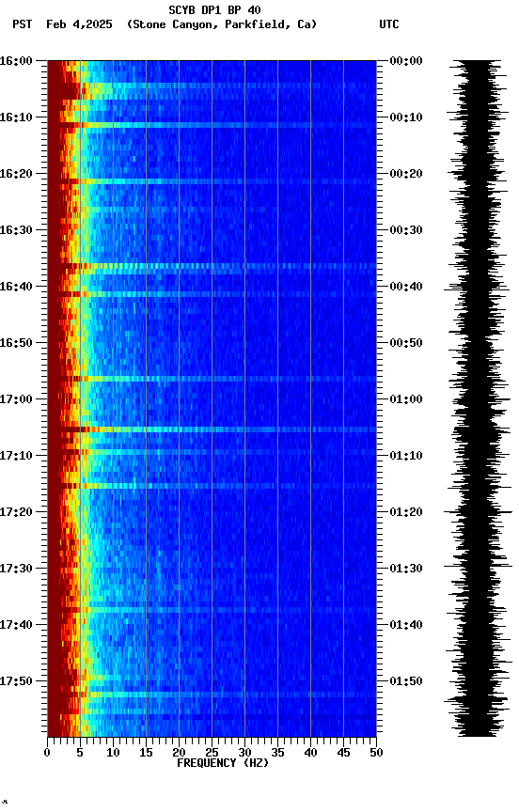The image size is (519, 812).
Task: Click the '5' frequency axis tick label
Action: (80, 753)
